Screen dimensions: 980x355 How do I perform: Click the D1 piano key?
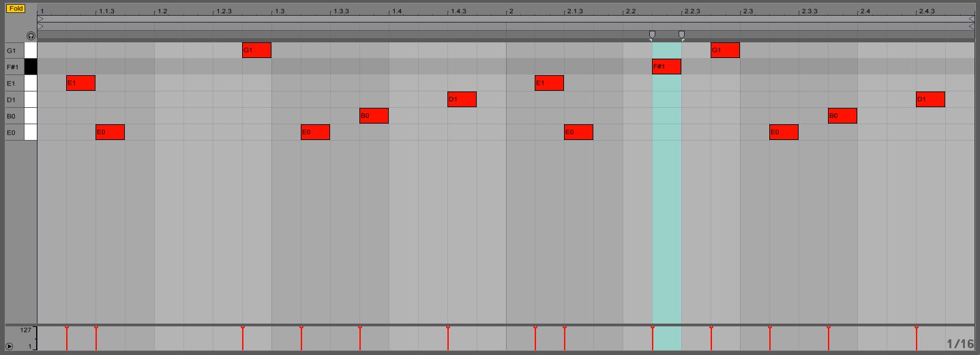(x=31, y=100)
